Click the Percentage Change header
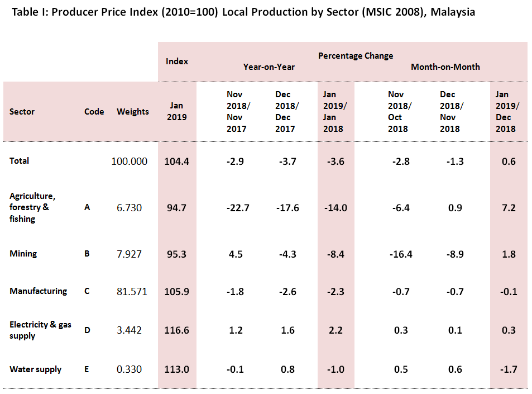Screen dimensions: 532x394 (x=355, y=55)
